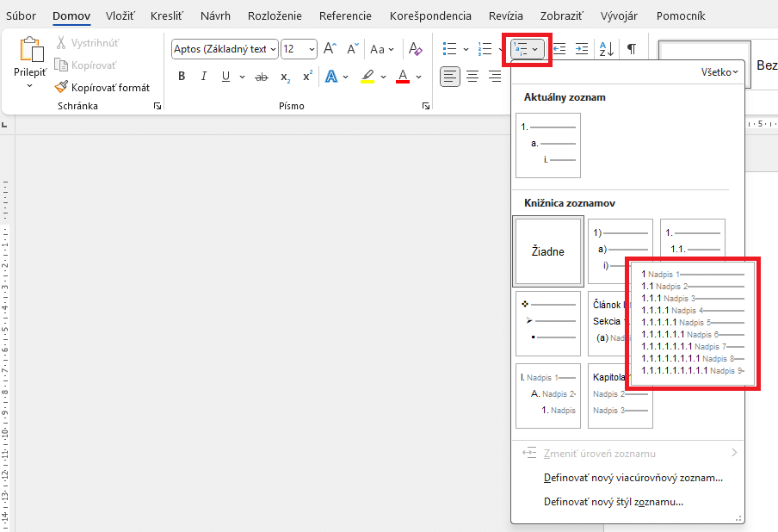This screenshot has height=532, width=778.
Task: Switch to the Korešpondencia tab
Action: click(x=430, y=15)
